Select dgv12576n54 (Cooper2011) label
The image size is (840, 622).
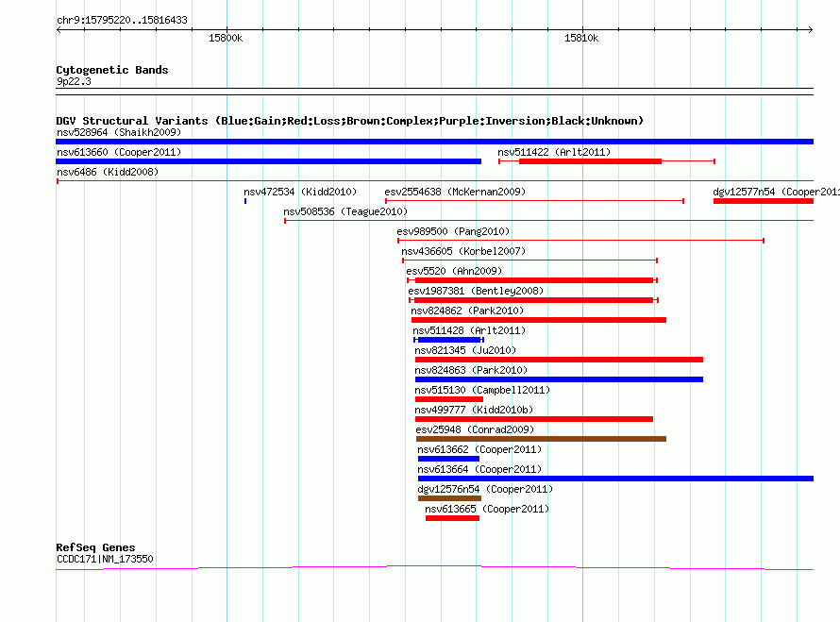485,489
